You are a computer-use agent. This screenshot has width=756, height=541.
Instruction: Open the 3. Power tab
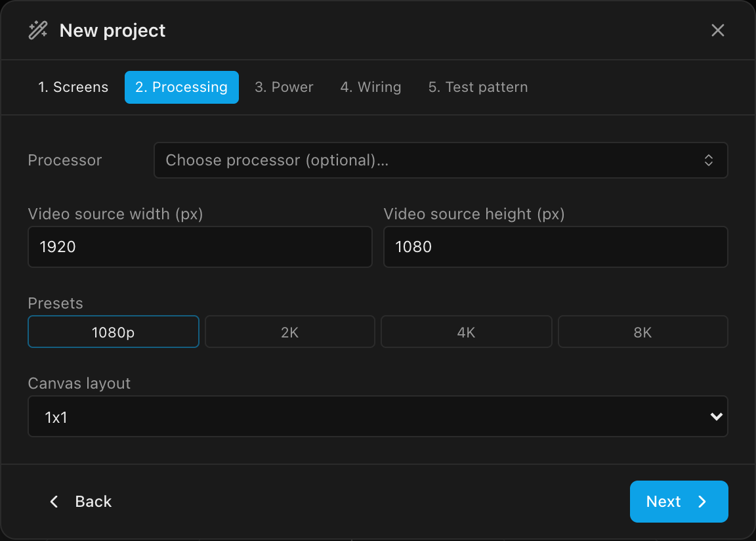[x=284, y=87]
